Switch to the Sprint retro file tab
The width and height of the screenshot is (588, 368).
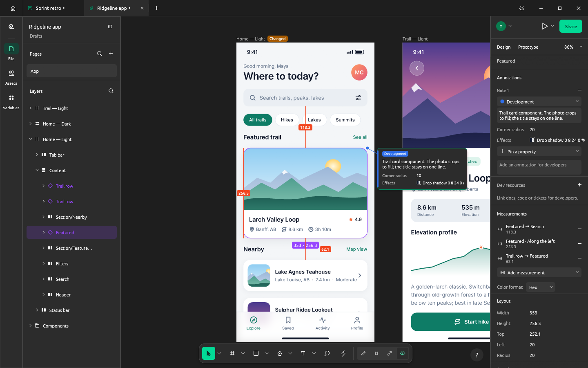point(53,8)
